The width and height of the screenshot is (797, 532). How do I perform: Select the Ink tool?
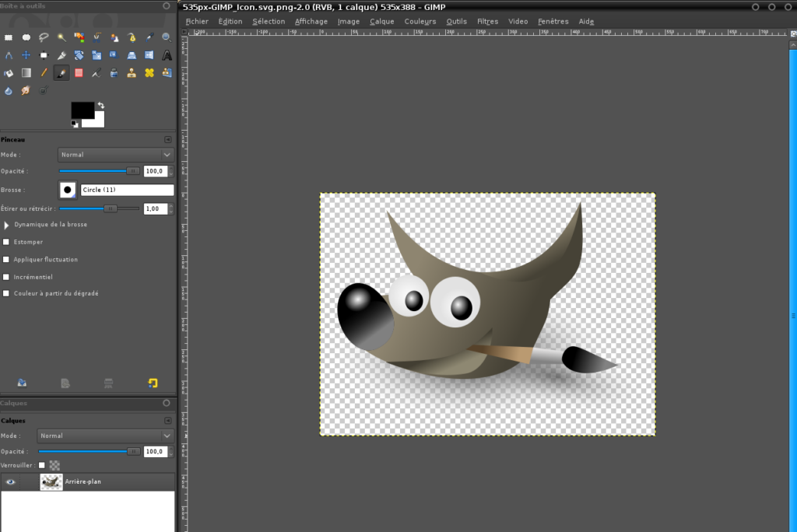tap(114, 72)
